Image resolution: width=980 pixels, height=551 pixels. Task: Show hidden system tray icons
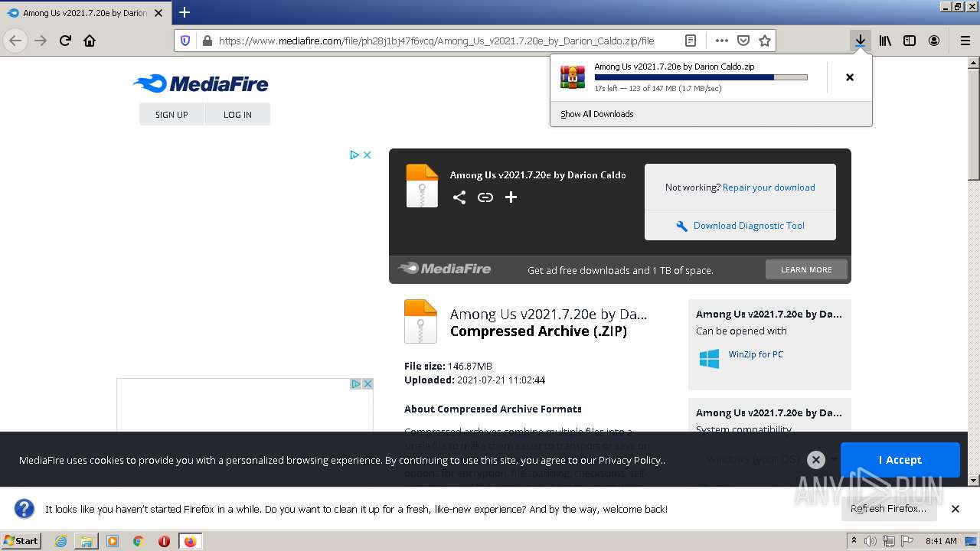tap(854, 540)
